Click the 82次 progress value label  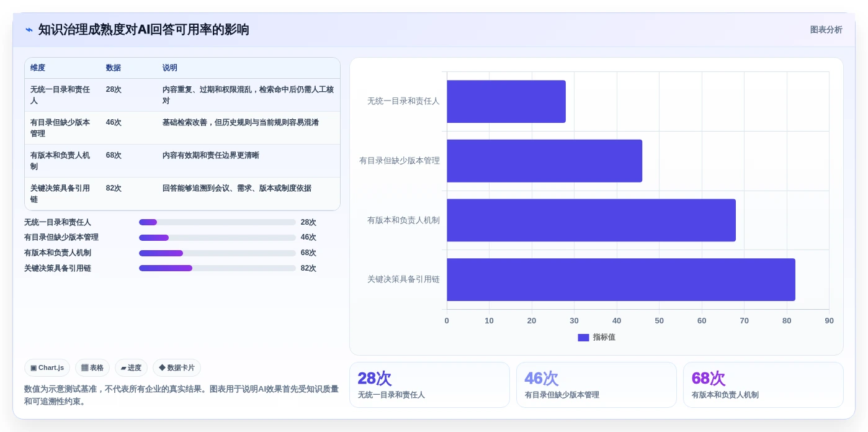point(308,268)
